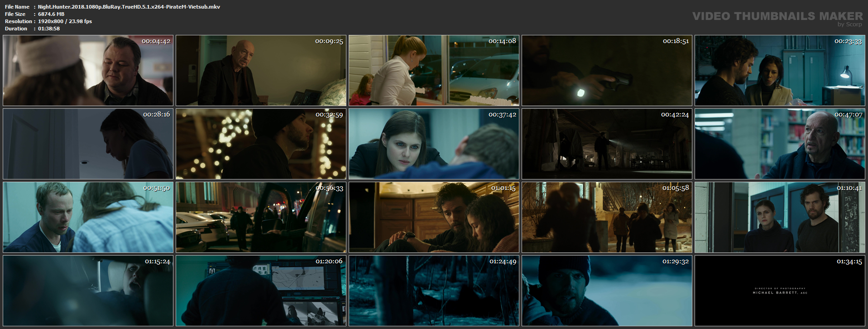
Task: Select the thumbnail at 00:23:33
Action: 780,71
